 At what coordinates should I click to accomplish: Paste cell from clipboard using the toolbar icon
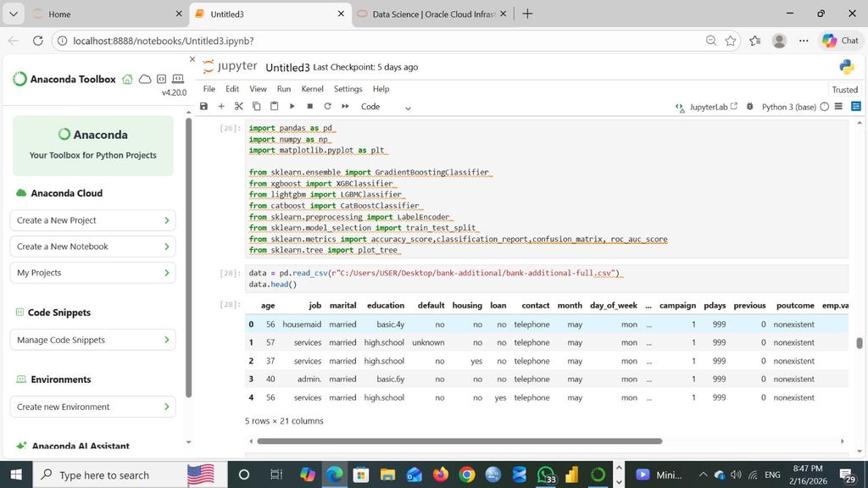tap(274, 106)
